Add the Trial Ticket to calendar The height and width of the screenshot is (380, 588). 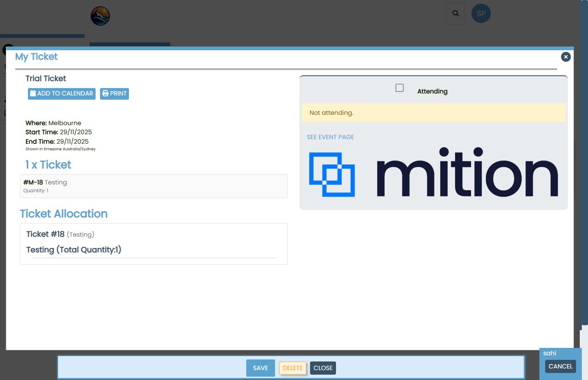pyautogui.click(x=62, y=94)
